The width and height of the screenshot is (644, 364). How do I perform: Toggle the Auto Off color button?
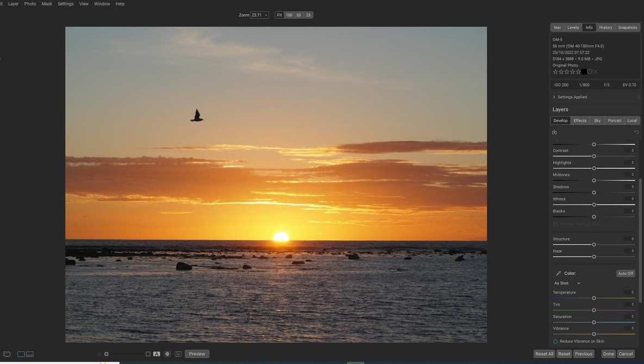pos(626,273)
